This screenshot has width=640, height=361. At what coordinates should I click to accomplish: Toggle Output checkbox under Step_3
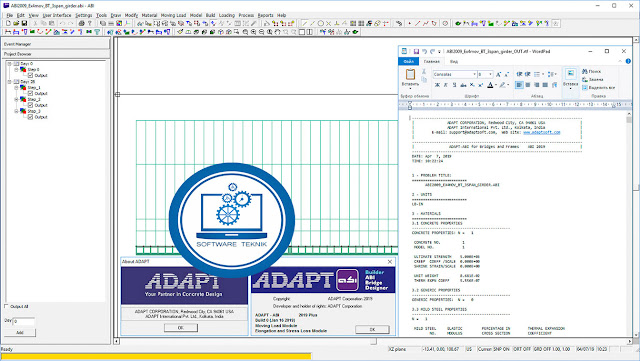point(30,117)
